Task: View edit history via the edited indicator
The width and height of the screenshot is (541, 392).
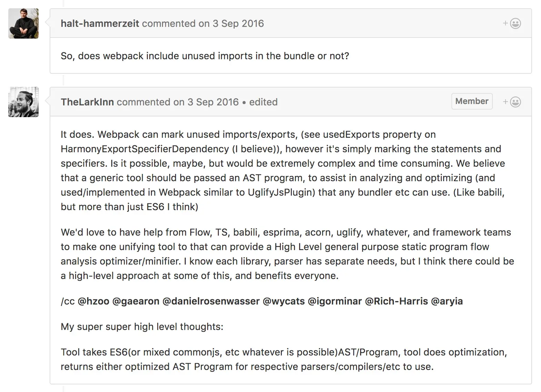Action: 263,102
